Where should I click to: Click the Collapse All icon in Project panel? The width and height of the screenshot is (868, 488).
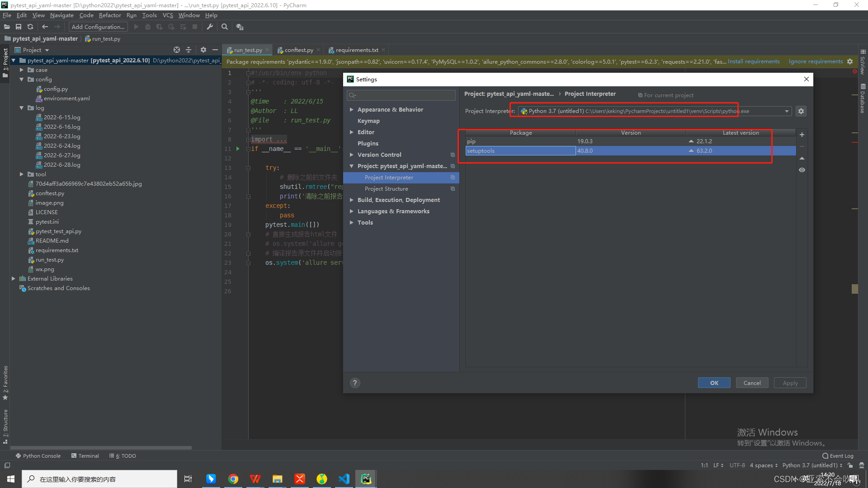tap(189, 50)
